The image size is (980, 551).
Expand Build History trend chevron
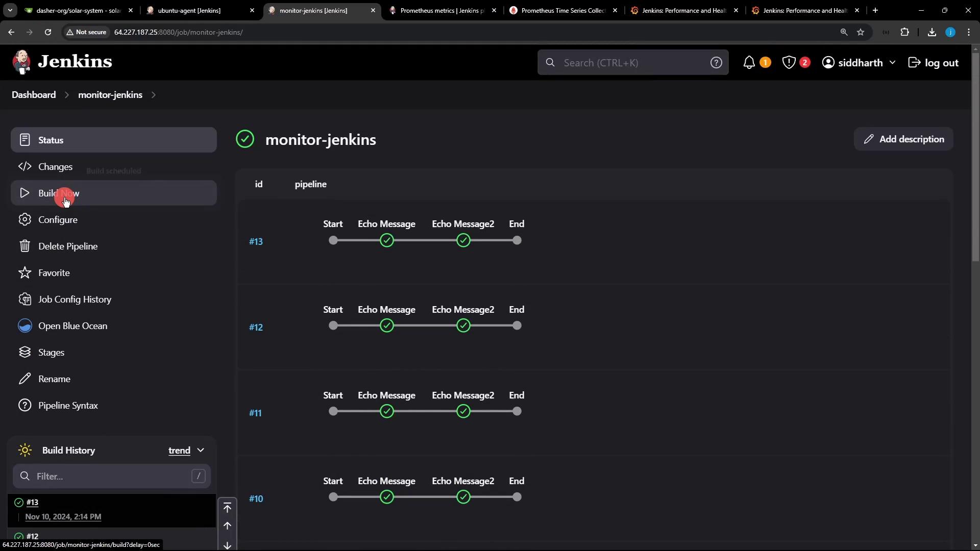coord(201,450)
